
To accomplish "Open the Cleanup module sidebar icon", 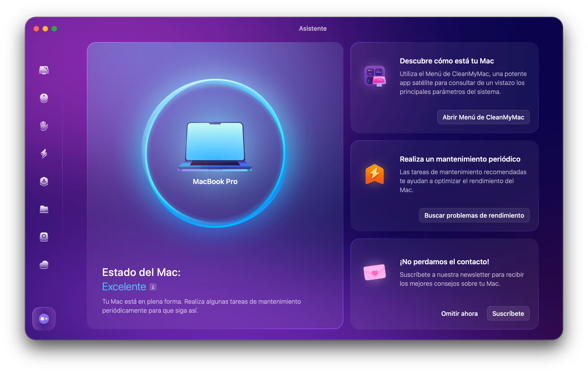I will (x=44, y=98).
